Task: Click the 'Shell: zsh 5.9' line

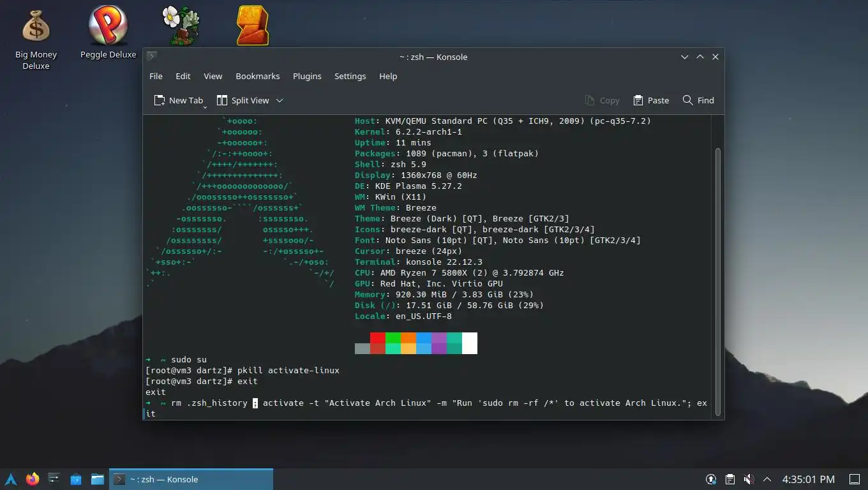Action: tap(391, 164)
